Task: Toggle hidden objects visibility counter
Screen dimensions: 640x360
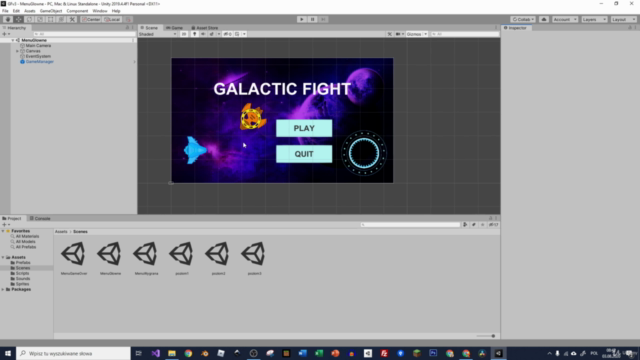Action: [228, 34]
